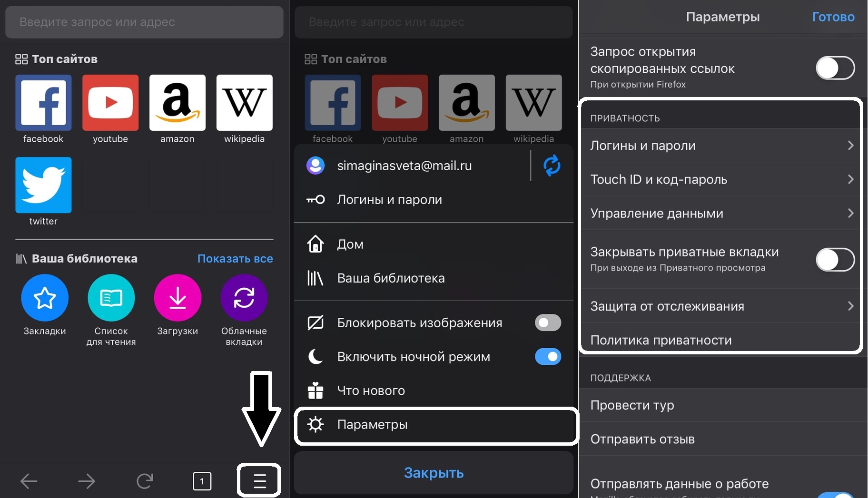Open Список для чтения reading list icon
Screen dimensions: 868x498
pyautogui.click(x=111, y=298)
